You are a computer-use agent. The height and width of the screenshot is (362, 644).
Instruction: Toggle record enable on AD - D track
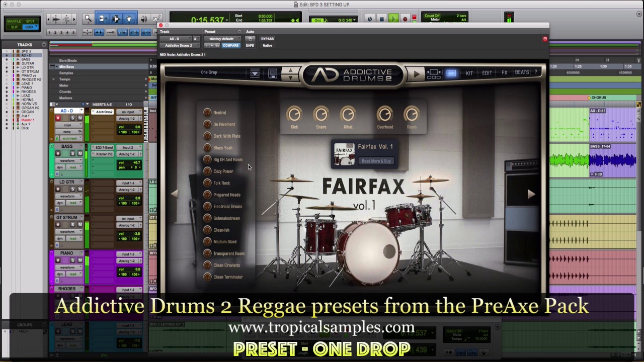[x=58, y=118]
